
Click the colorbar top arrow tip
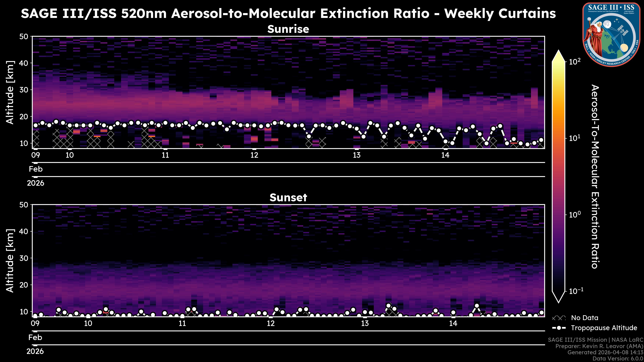pyautogui.click(x=559, y=52)
